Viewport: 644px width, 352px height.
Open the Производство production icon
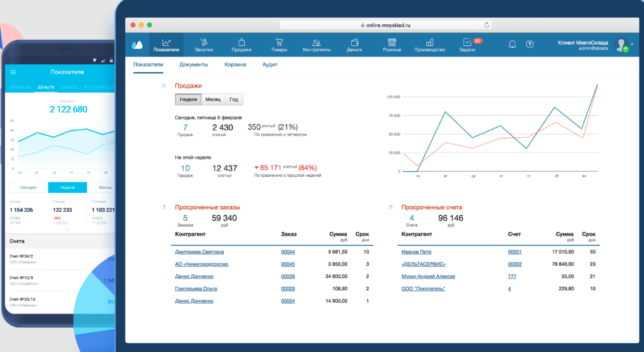(x=429, y=43)
